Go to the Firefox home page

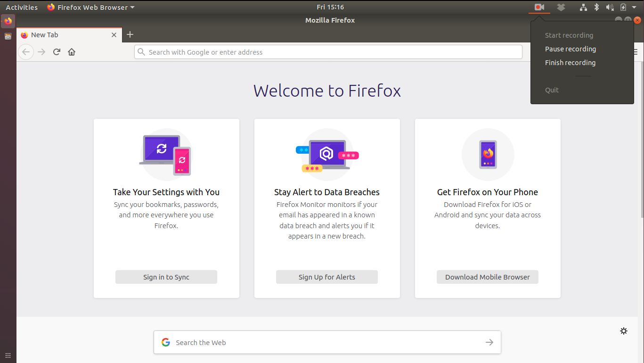(x=72, y=52)
